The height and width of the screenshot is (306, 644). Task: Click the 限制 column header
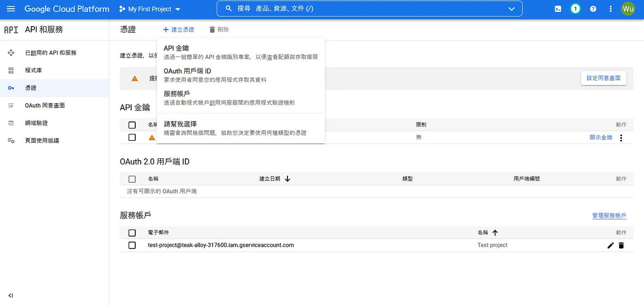(x=421, y=125)
